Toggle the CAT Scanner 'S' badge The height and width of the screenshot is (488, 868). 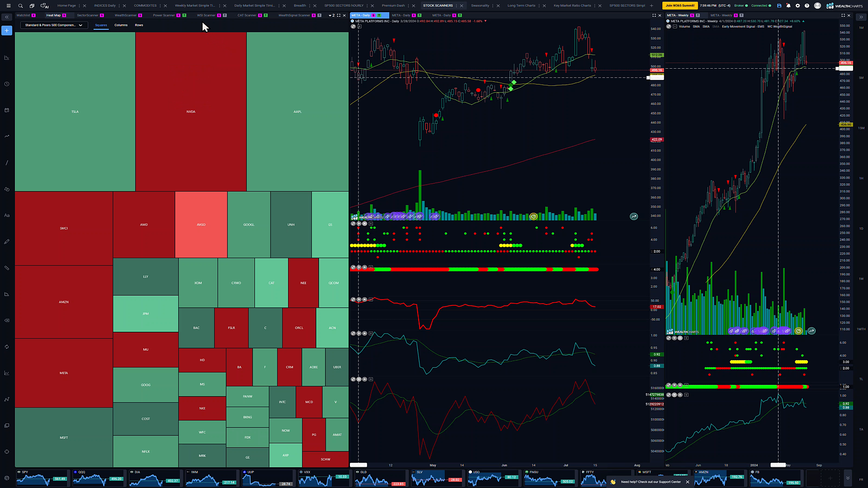260,15
